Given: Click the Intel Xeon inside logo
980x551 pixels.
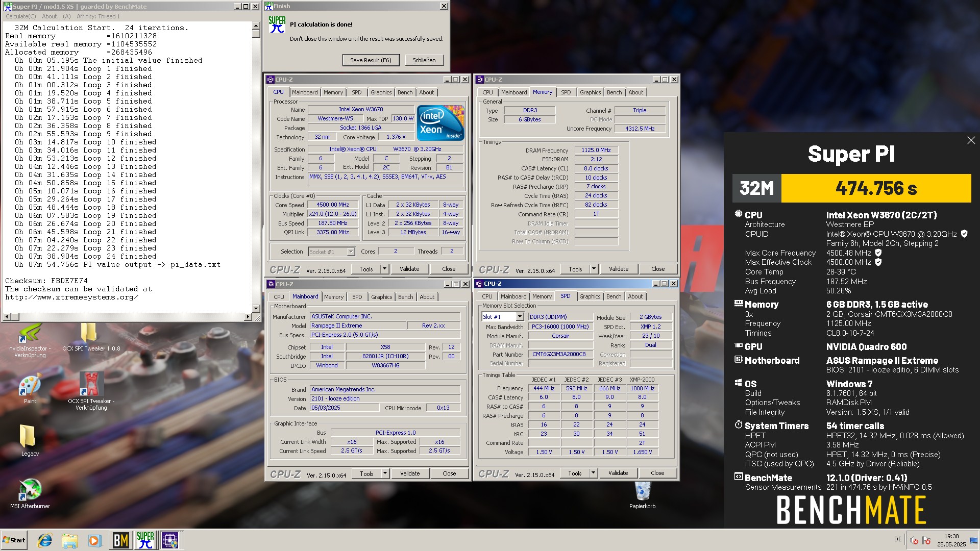Looking at the screenshot, I should 440,122.
